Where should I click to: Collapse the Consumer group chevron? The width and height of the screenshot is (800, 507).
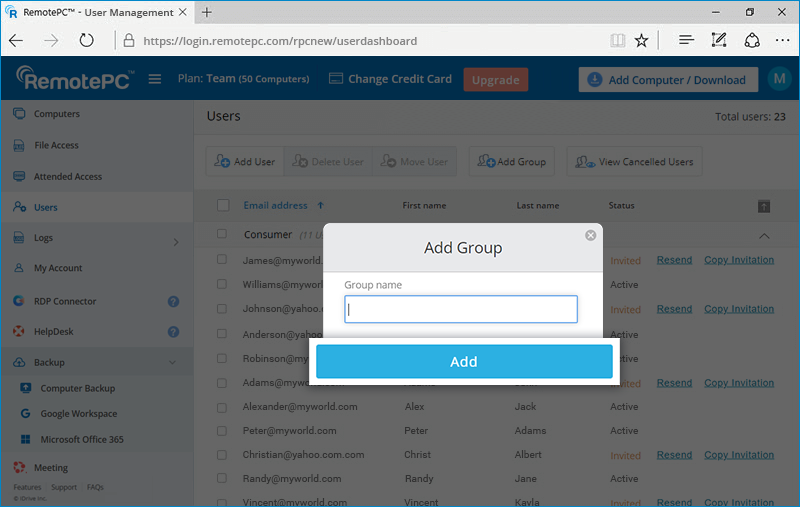tap(764, 236)
